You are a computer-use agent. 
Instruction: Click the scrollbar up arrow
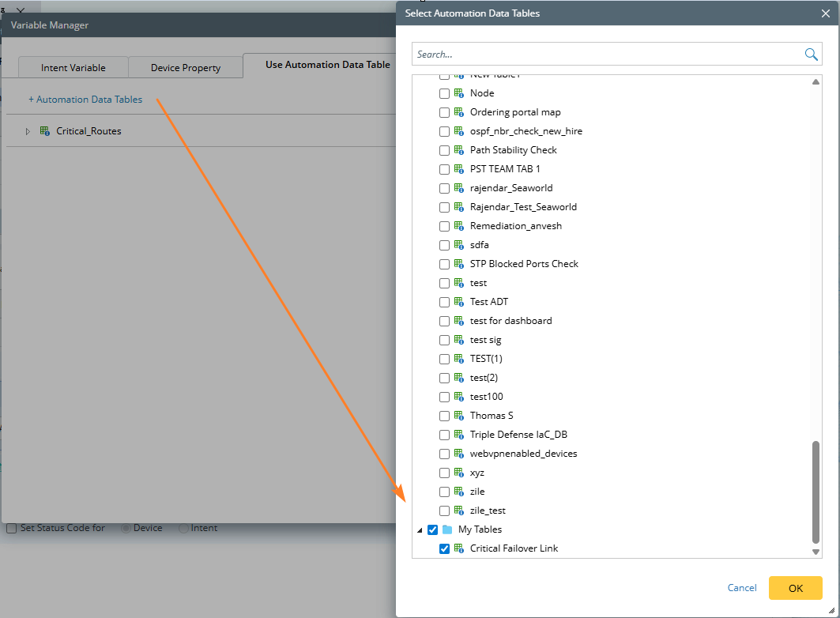point(816,82)
